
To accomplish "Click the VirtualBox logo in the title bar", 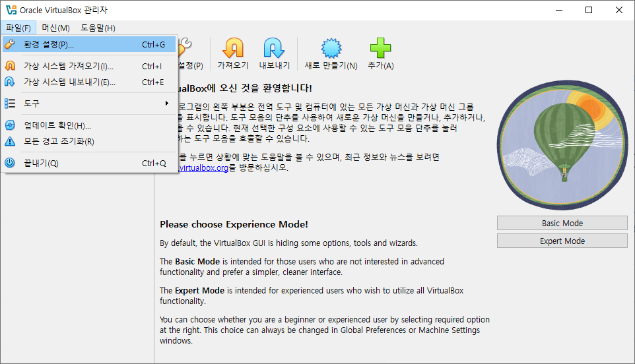I will pos(11,10).
